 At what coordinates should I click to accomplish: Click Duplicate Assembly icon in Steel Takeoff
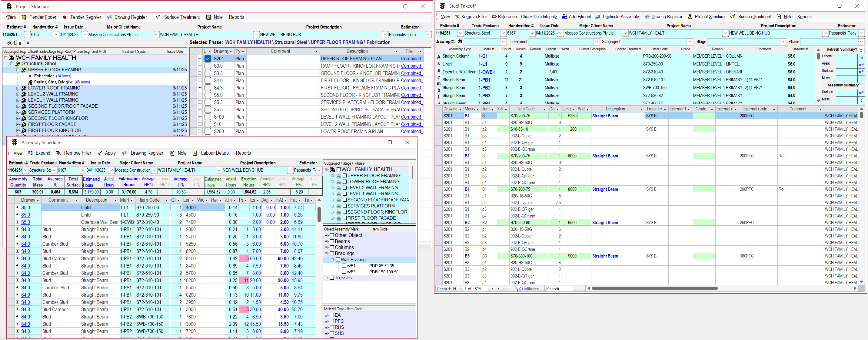[597, 16]
